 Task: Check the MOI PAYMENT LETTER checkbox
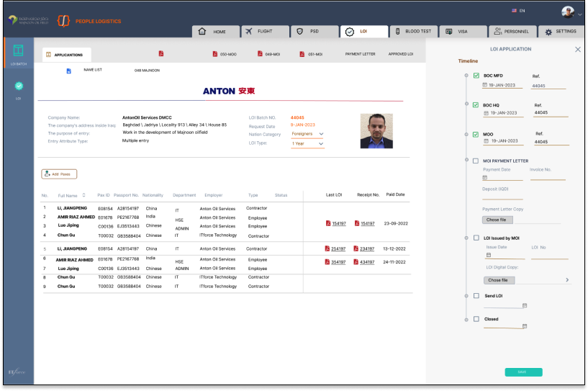[x=476, y=161]
